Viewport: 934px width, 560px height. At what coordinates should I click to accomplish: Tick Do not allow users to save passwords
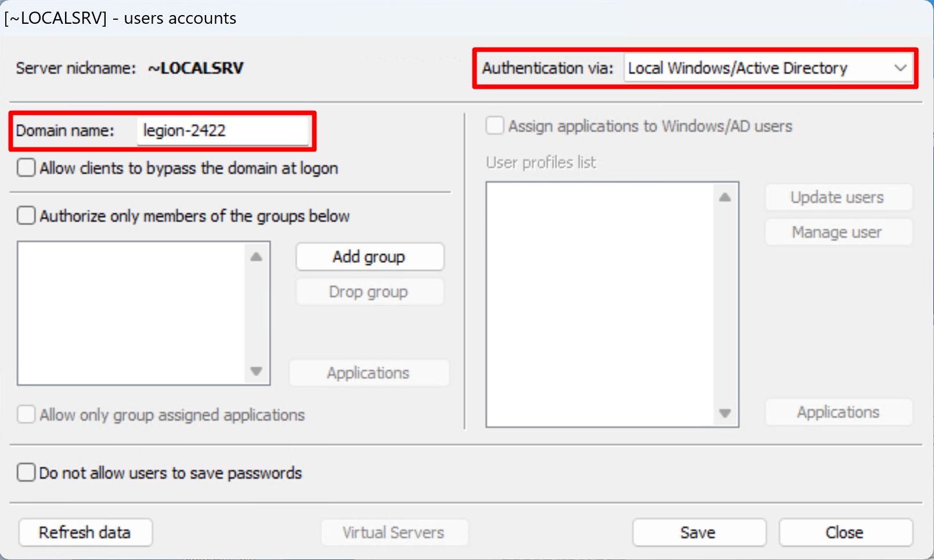click(x=26, y=473)
